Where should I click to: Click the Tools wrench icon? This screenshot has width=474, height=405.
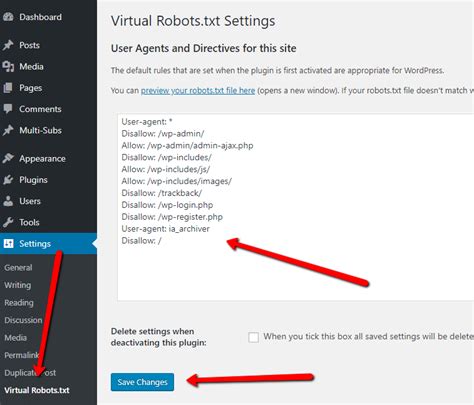coord(8,222)
